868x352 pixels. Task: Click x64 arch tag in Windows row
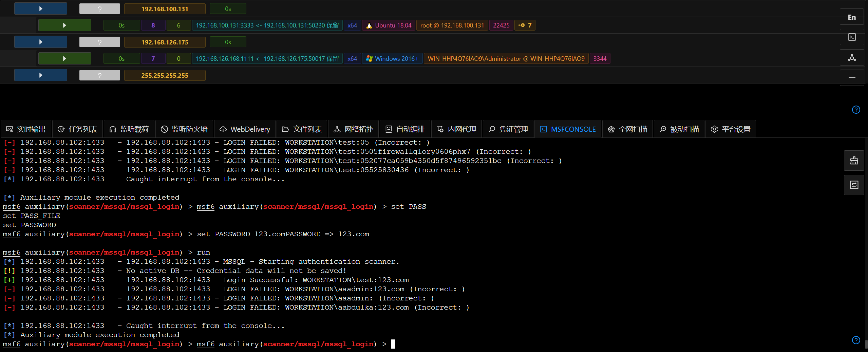point(352,58)
